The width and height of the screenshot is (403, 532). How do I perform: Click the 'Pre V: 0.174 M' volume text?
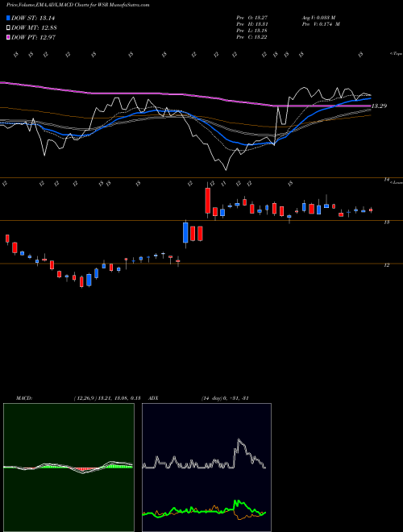[x=320, y=24]
